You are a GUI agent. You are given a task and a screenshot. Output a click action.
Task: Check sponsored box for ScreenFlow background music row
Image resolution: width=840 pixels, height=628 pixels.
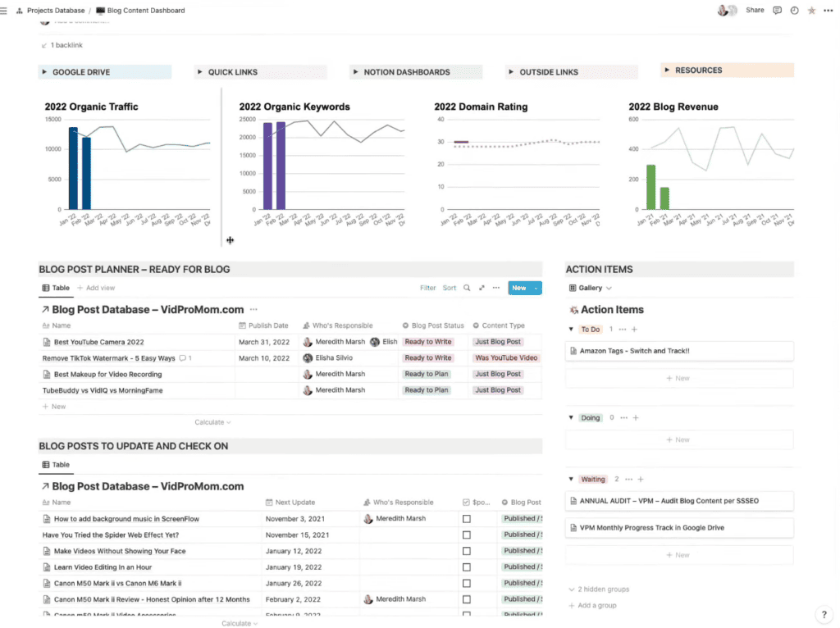pyautogui.click(x=467, y=519)
